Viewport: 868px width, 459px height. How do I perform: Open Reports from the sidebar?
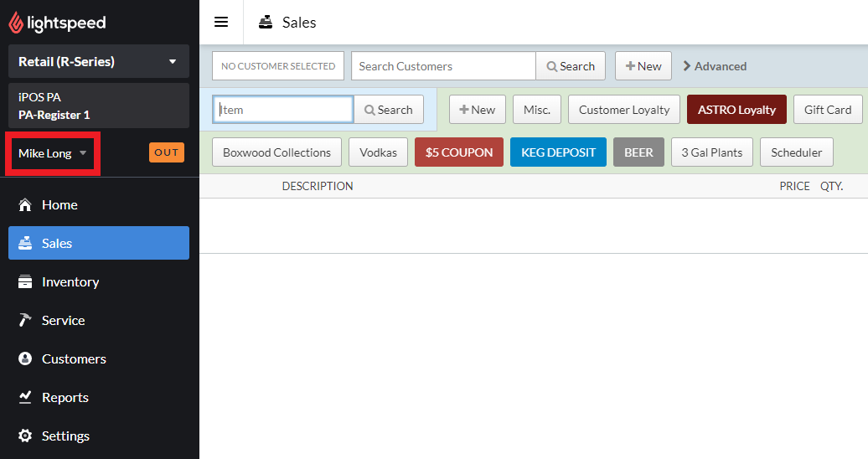click(65, 398)
